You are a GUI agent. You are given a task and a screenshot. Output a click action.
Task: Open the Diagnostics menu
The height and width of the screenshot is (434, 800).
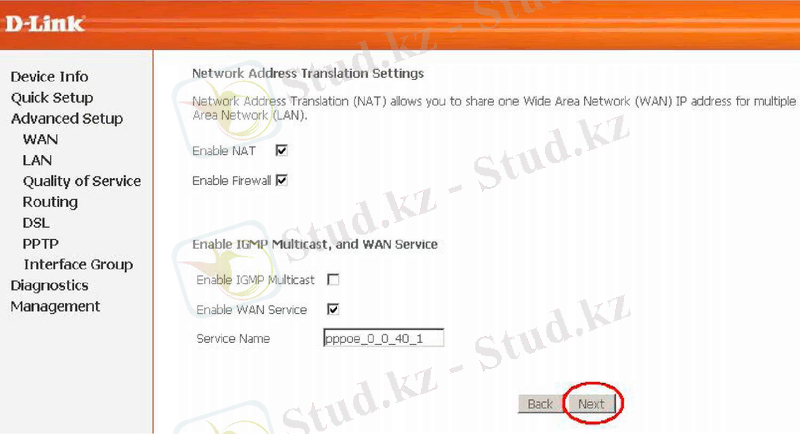coord(49,285)
